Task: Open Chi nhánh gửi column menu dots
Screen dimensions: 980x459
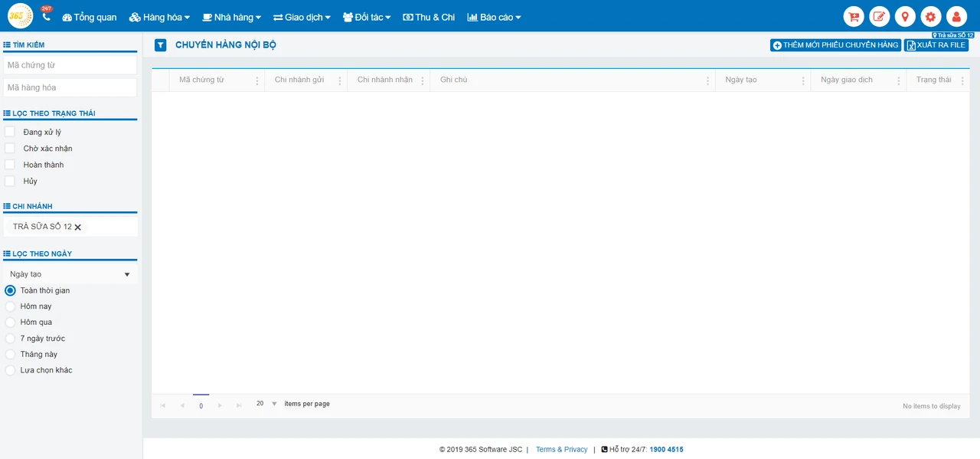Action: (x=340, y=80)
